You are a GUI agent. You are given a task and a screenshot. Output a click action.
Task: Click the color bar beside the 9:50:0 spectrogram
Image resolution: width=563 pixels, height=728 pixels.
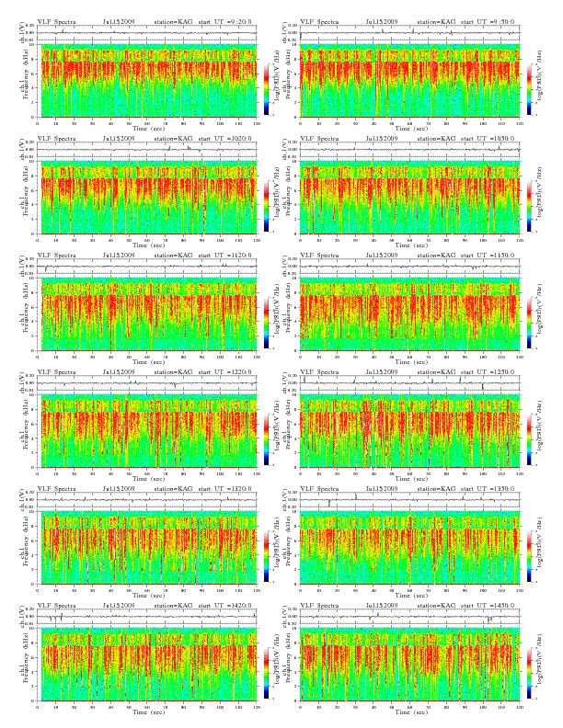530,89
